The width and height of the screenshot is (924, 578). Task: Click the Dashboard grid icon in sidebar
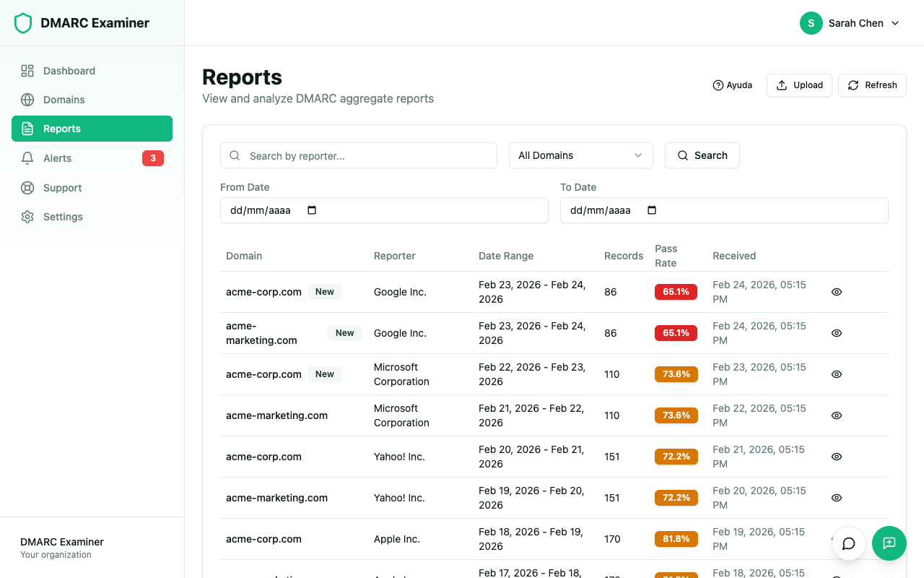click(27, 71)
